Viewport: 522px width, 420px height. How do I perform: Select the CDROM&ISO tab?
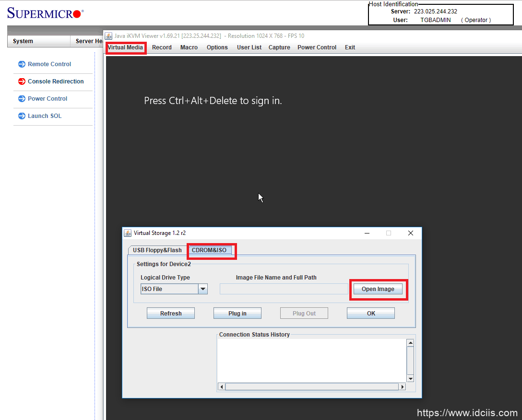point(209,250)
